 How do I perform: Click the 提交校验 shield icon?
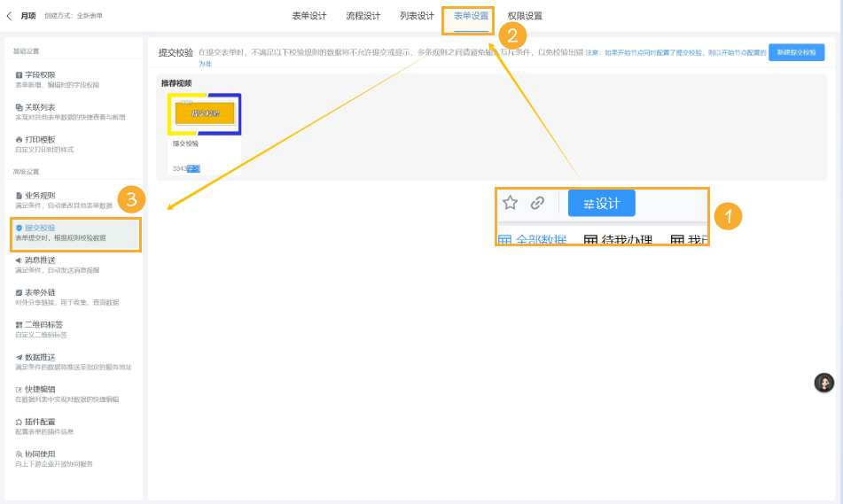19,228
